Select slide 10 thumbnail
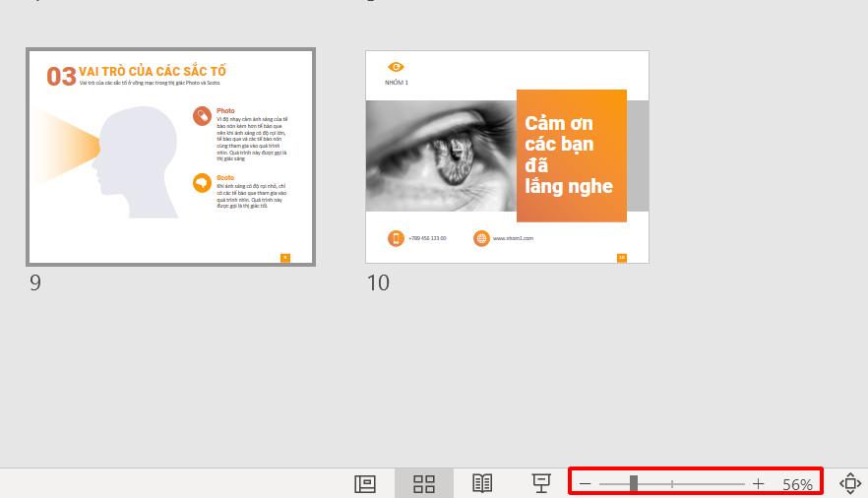The image size is (868, 498). click(507, 156)
